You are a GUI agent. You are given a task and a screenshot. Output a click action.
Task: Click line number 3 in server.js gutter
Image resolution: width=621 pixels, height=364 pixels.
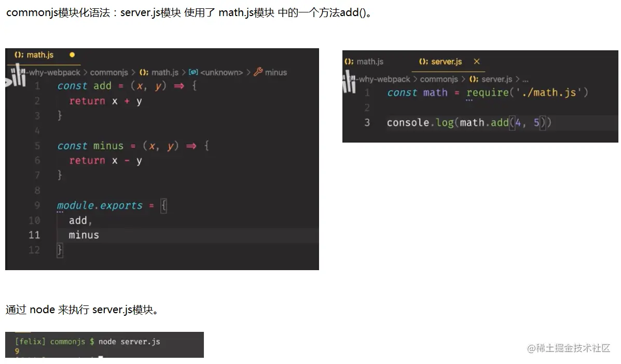click(367, 123)
